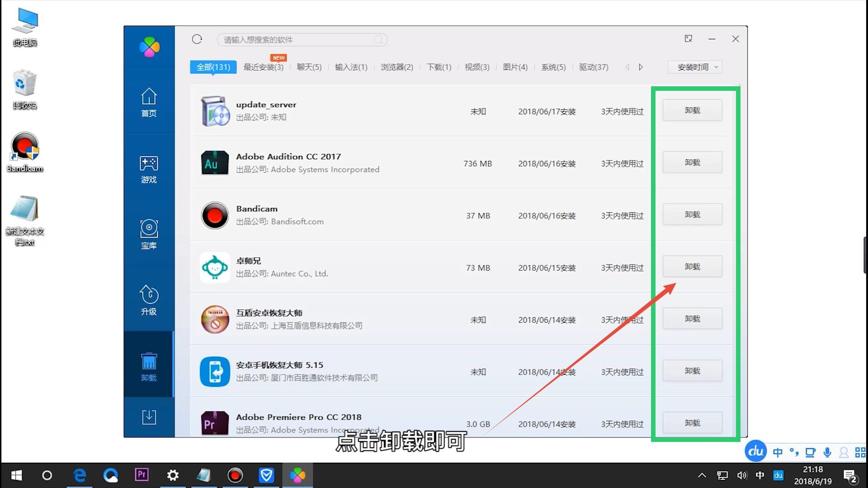
Task: Click 卸载 for 安卓手机恢复大师 5.15
Action: pyautogui.click(x=692, y=371)
